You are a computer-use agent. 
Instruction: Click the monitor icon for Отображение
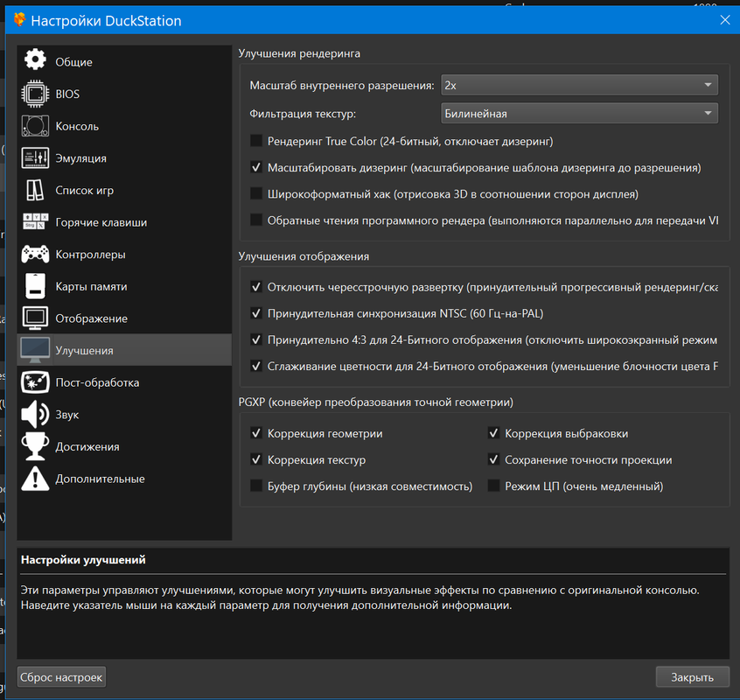coord(35,318)
